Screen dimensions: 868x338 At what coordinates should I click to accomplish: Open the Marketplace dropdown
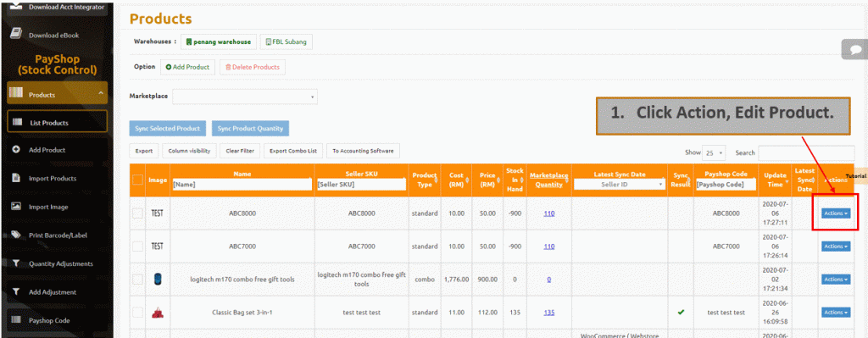(245, 97)
